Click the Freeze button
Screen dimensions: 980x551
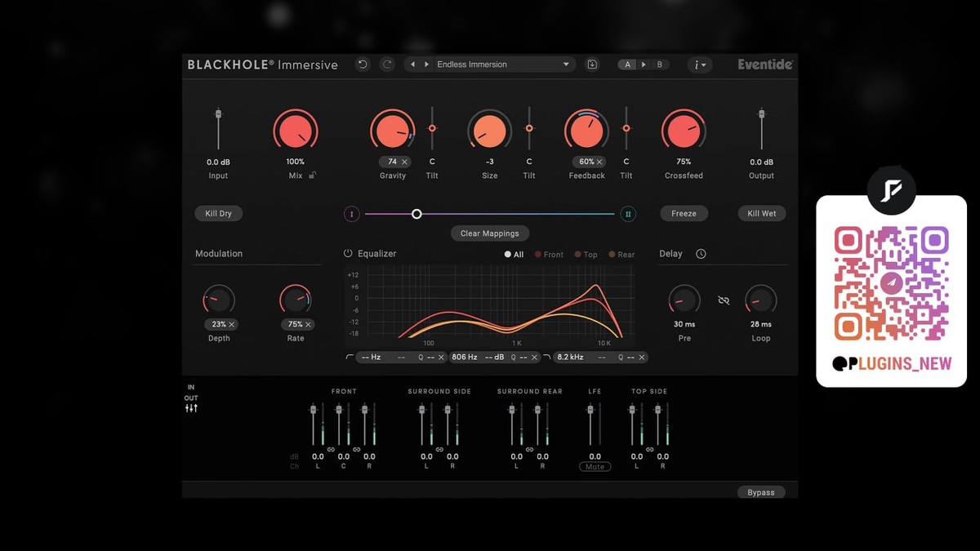coord(684,214)
